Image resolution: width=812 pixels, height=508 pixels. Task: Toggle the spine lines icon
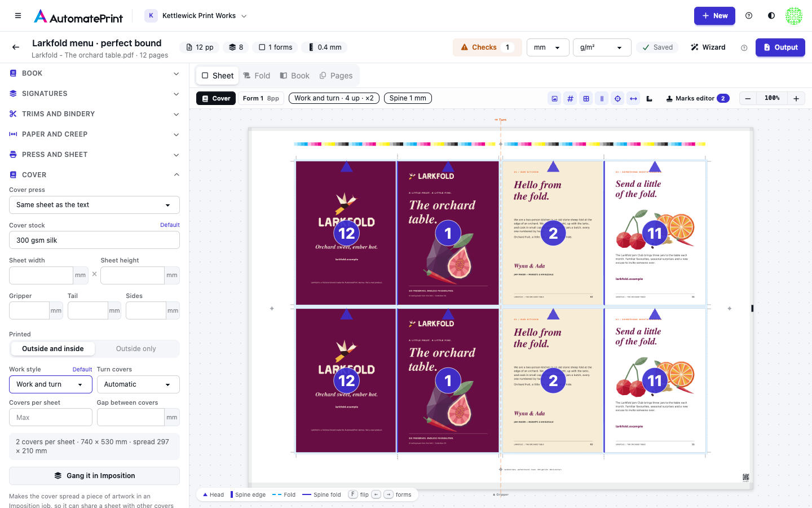[602, 99]
